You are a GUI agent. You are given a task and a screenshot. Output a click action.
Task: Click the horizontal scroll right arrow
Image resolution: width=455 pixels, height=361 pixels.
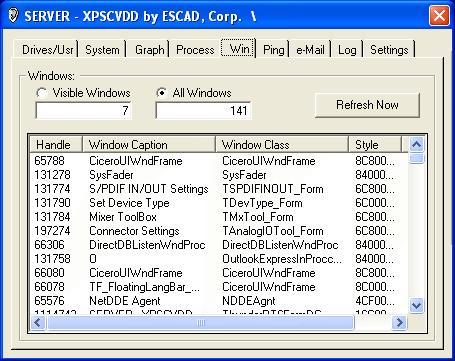pos(399,322)
